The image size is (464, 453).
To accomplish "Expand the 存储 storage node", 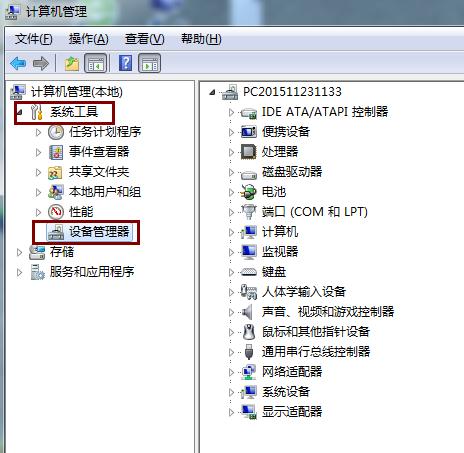I will [x=19, y=252].
